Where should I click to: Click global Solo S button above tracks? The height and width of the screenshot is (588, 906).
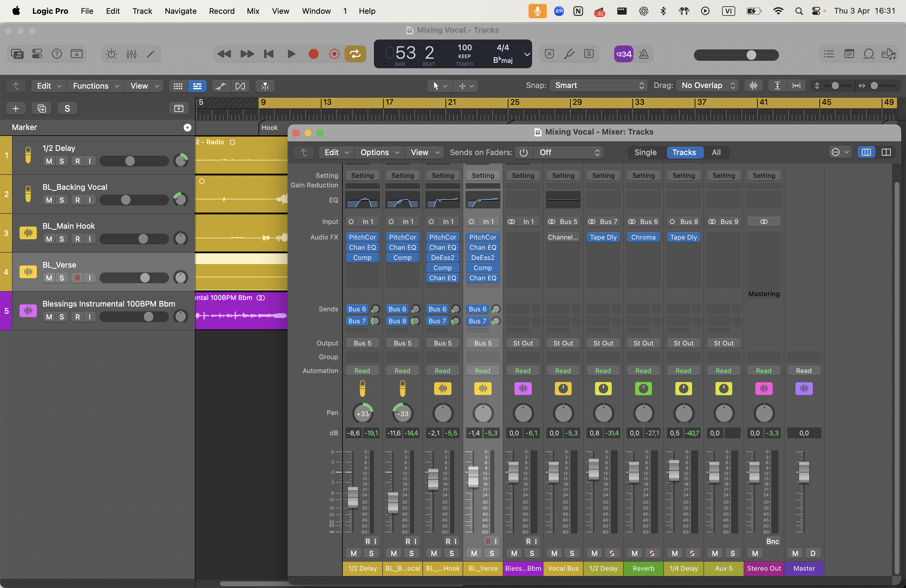click(67, 108)
